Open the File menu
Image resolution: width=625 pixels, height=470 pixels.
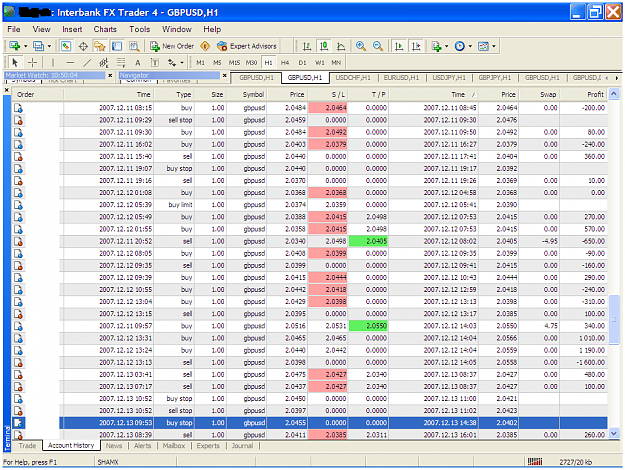click(x=14, y=29)
